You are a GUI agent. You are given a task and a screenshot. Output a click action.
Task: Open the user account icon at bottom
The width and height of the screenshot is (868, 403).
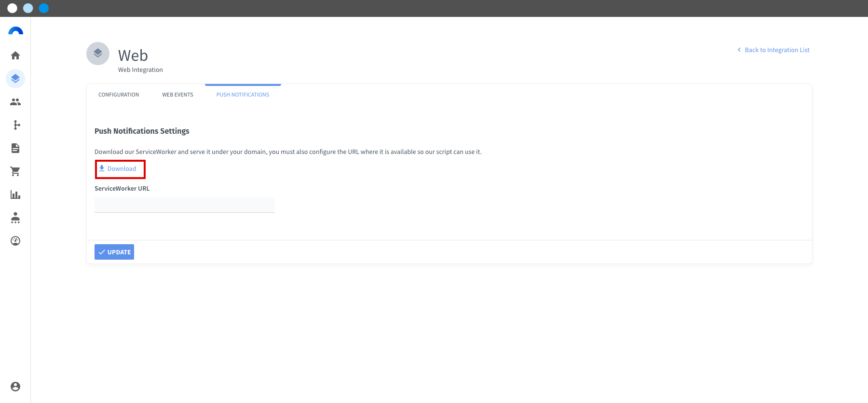pyautogui.click(x=15, y=387)
